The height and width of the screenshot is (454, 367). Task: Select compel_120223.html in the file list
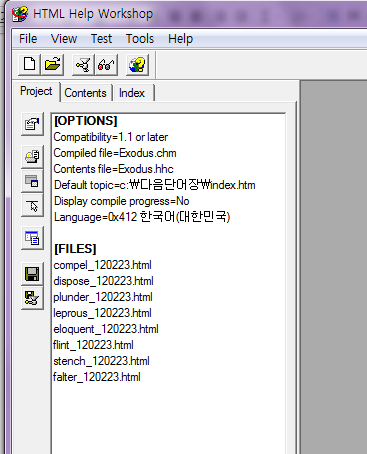102,265
